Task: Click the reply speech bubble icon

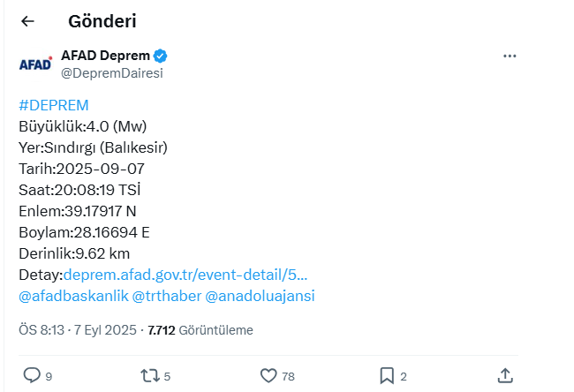Action: (x=32, y=375)
